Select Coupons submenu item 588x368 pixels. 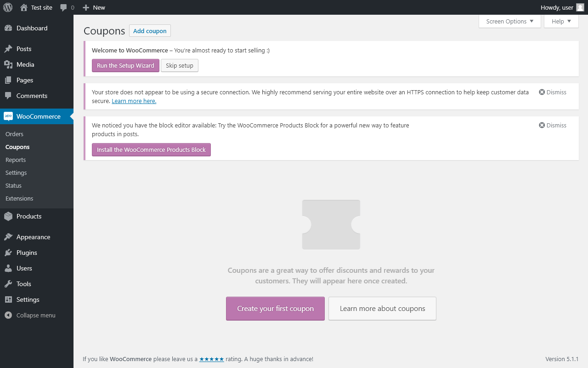17,147
